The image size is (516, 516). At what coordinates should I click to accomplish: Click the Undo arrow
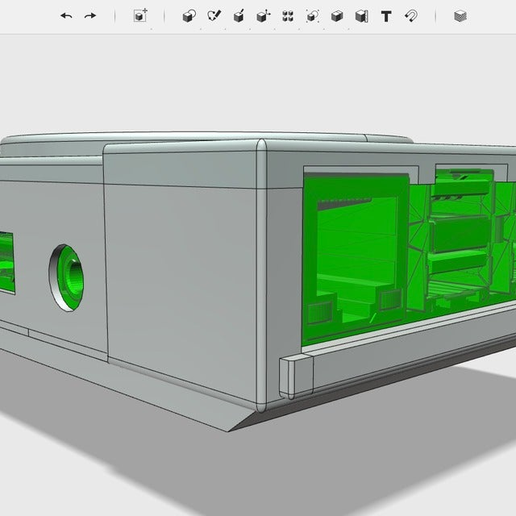(66, 16)
